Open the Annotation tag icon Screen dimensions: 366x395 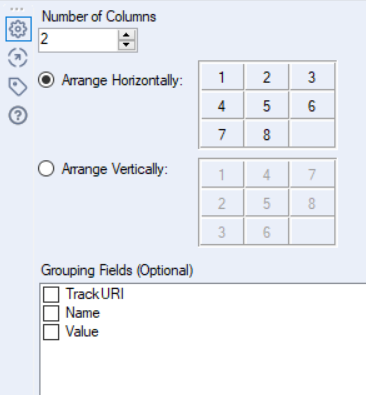pyautogui.click(x=18, y=87)
